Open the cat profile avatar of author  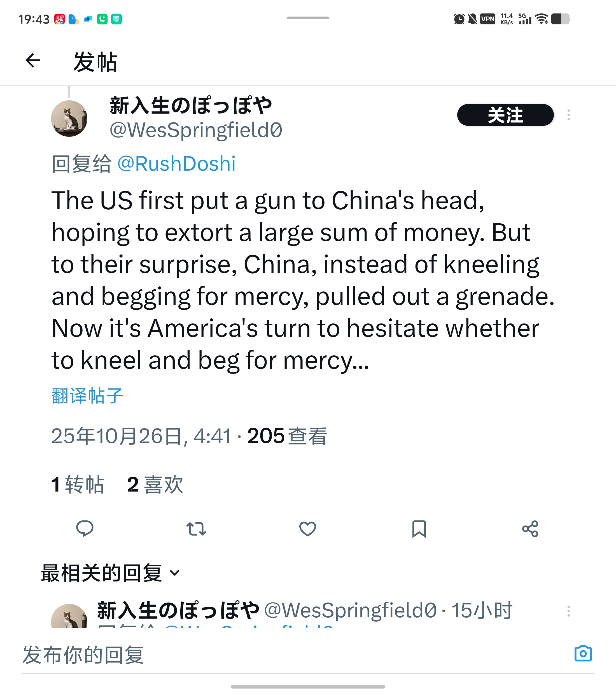(x=69, y=118)
